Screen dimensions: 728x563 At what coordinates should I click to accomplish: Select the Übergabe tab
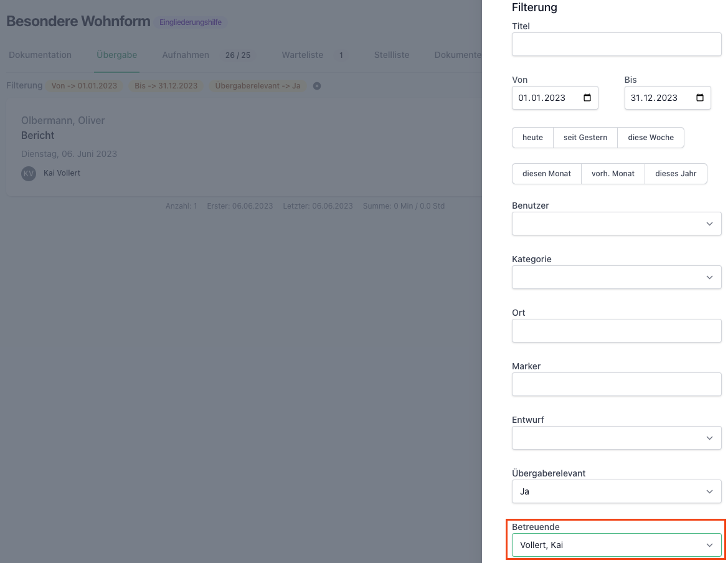(x=116, y=55)
